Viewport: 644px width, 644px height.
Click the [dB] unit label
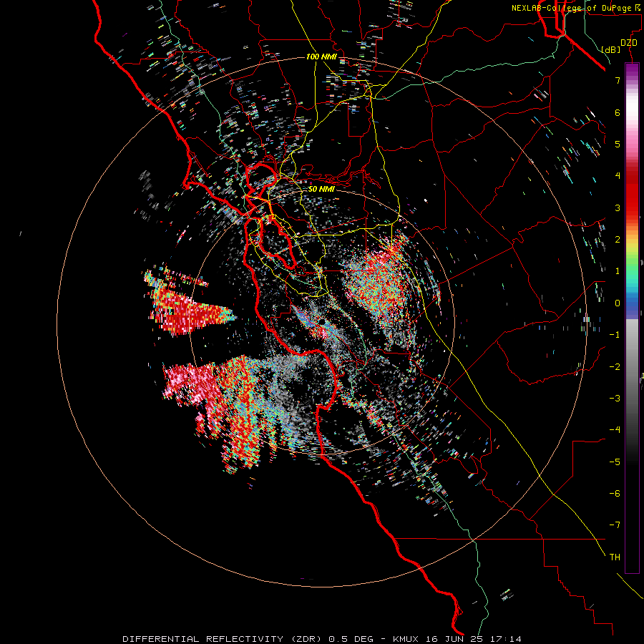tap(611, 49)
